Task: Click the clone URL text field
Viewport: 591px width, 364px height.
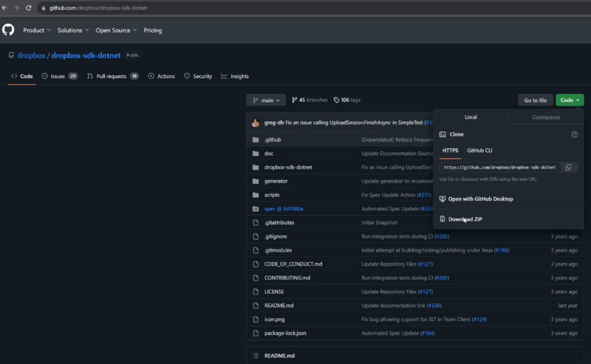Action: click(x=500, y=167)
